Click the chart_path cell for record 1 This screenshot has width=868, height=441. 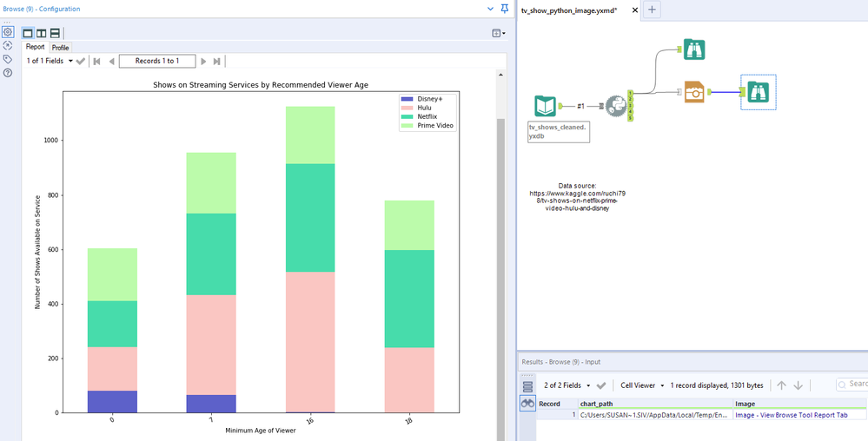(x=655, y=414)
